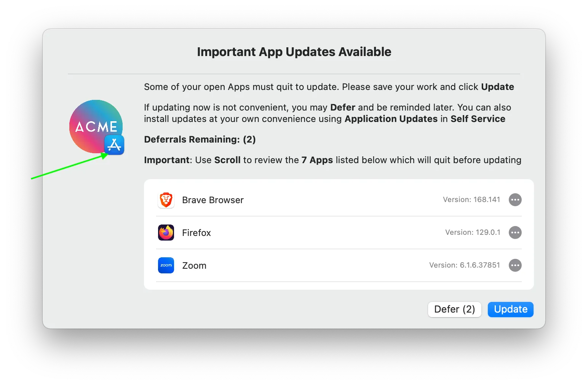588x385 pixels.
Task: Select the Firefox row name
Action: pyautogui.click(x=197, y=233)
